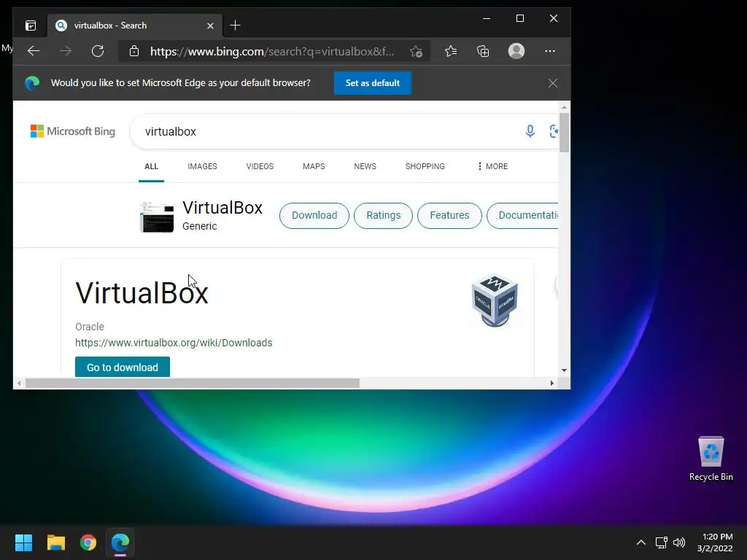Select the ALL results tab
Screen dimensions: 747x560
coord(151,166)
